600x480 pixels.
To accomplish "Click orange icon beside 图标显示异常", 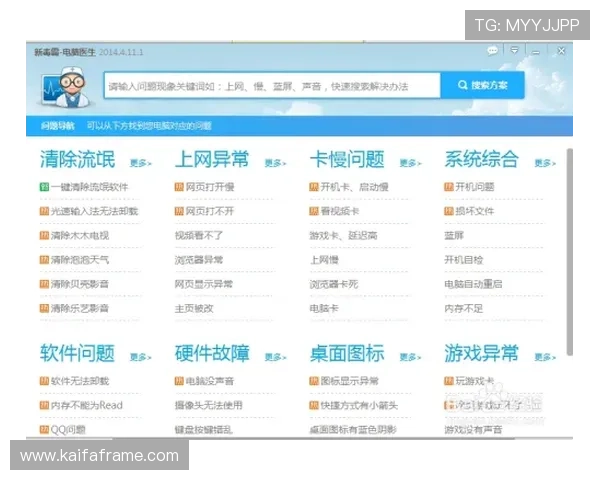I will click(x=314, y=381).
